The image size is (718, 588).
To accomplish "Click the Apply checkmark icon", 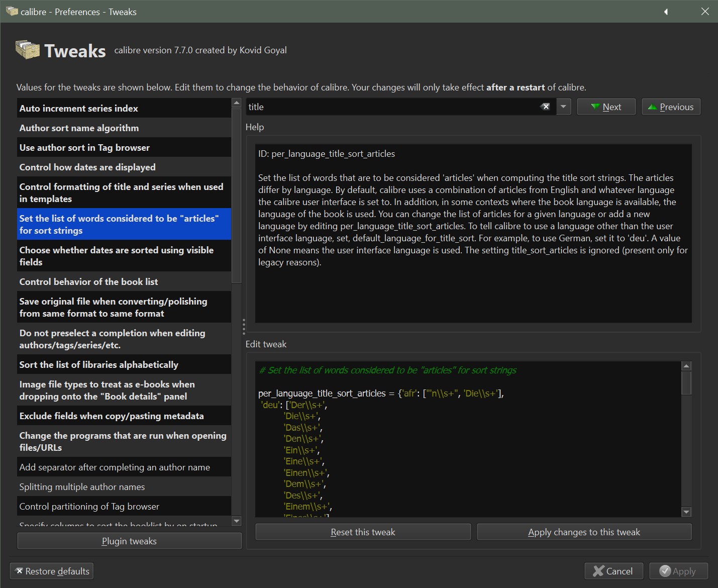I will point(665,571).
